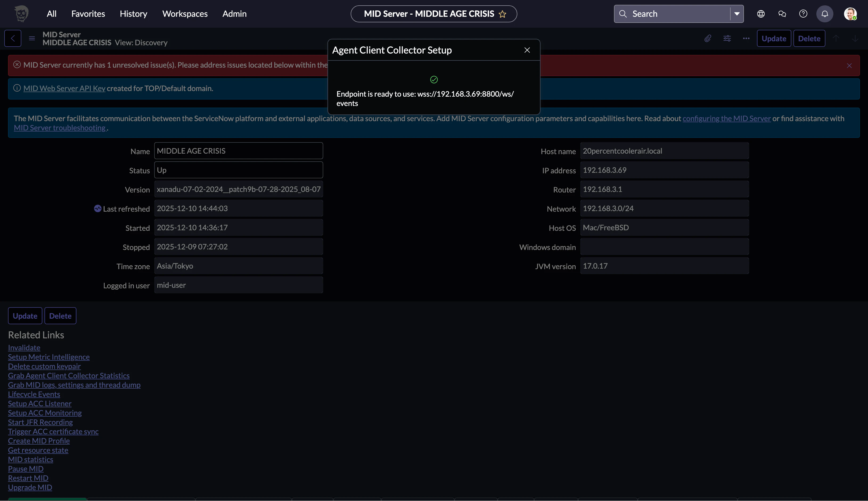Image resolution: width=868 pixels, height=501 pixels.
Task: Click Delete custom keypair link
Action: 44,366
